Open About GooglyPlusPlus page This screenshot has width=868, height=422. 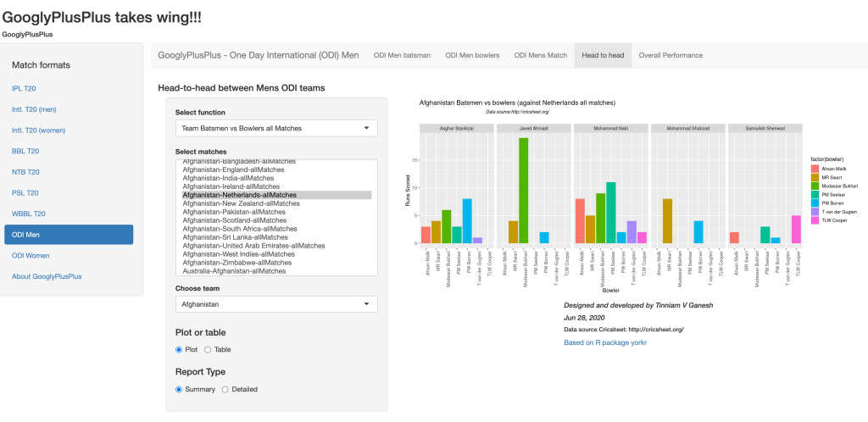48,276
